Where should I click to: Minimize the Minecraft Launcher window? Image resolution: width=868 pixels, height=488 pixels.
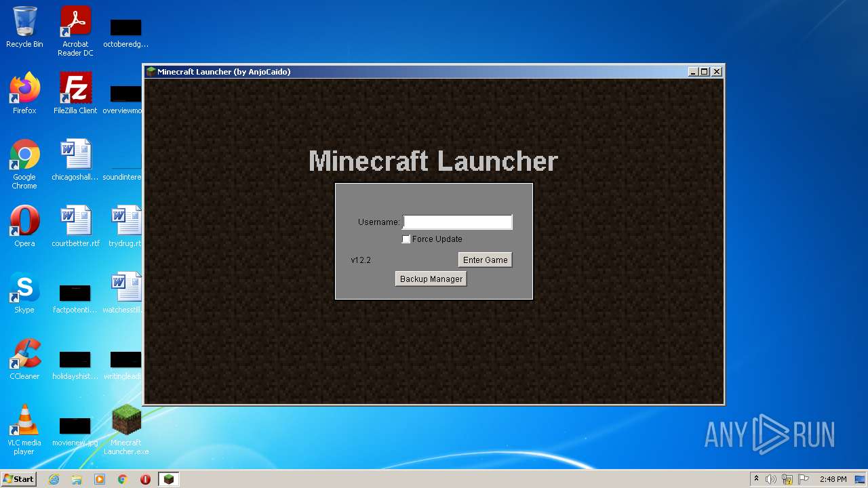tap(692, 71)
